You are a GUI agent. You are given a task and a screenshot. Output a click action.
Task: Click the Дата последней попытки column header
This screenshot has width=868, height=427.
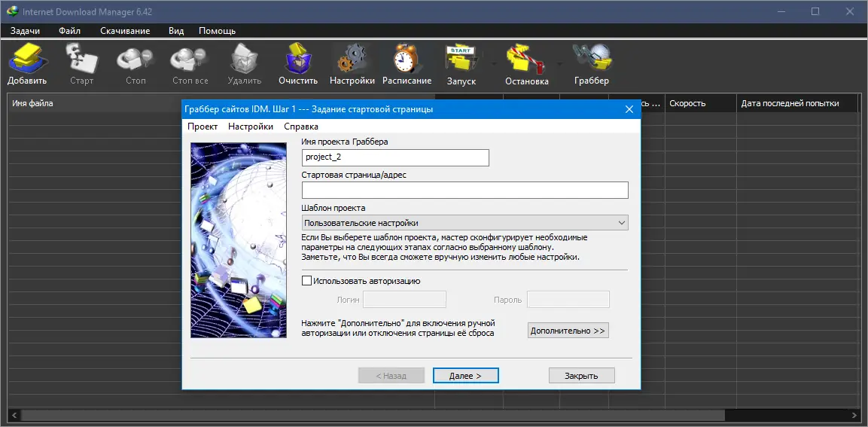tap(797, 103)
